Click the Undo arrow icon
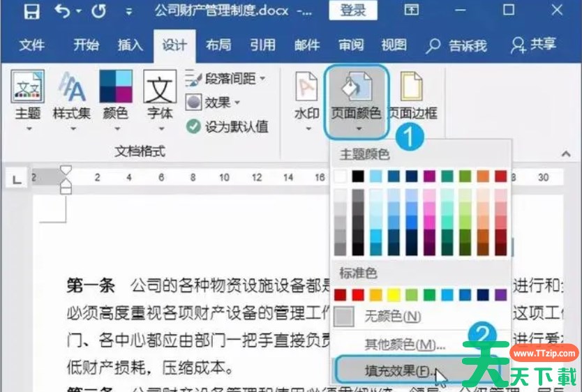Screen dimensions: 582x392 pyautogui.click(x=63, y=11)
